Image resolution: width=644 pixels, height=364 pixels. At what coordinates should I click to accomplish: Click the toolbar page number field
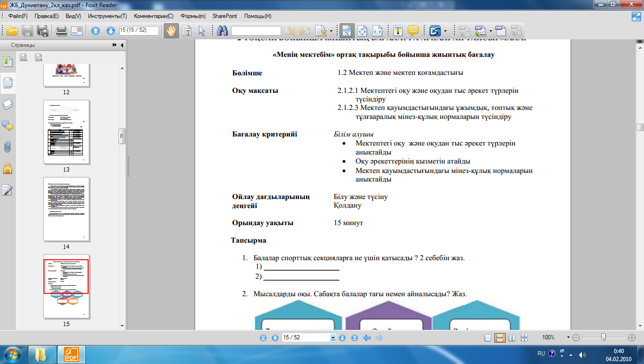[139, 30]
